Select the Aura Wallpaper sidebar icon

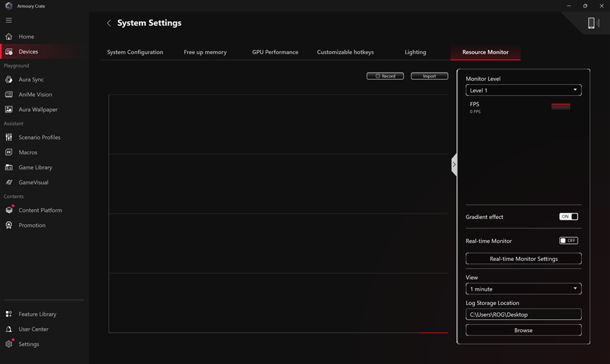click(9, 110)
